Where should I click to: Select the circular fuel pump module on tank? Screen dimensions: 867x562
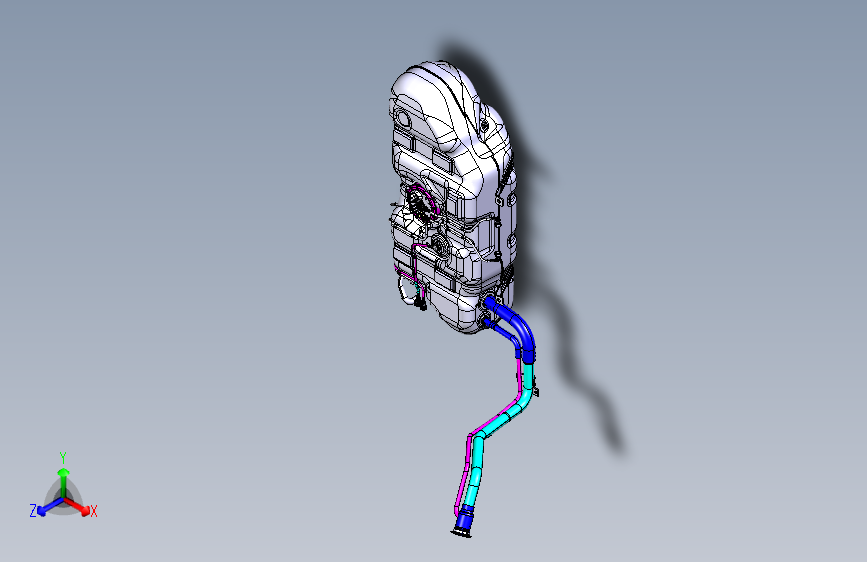click(x=422, y=205)
